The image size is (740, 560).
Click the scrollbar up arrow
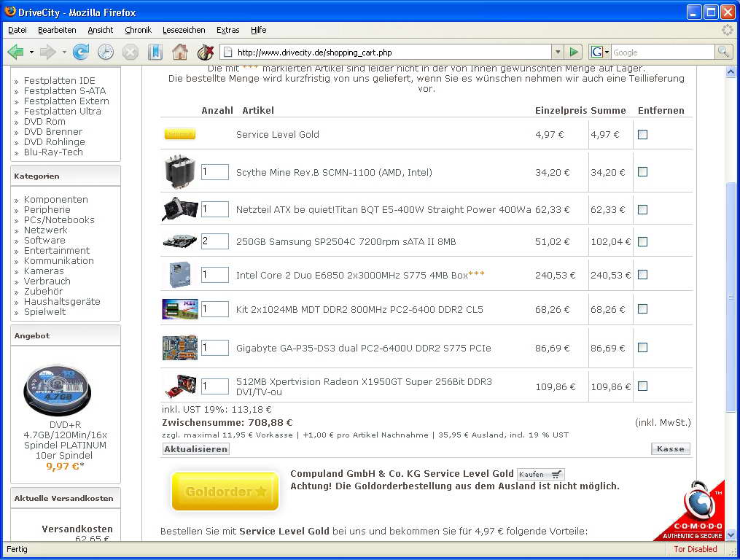(731, 71)
